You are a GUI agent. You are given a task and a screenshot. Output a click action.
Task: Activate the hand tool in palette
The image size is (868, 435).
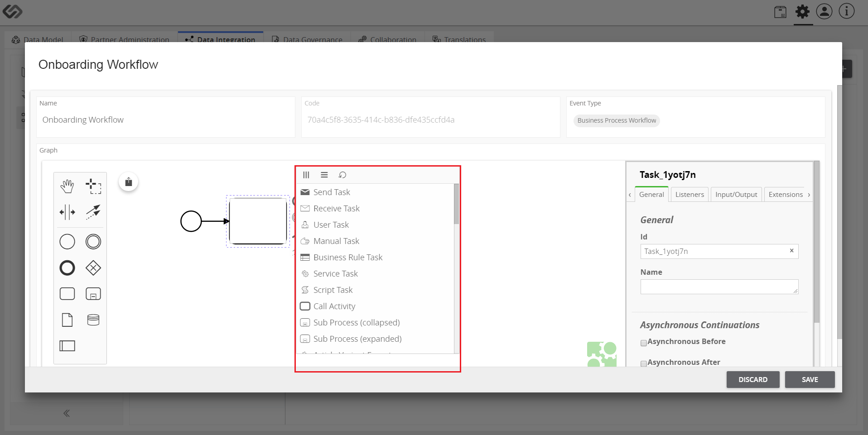(67, 186)
